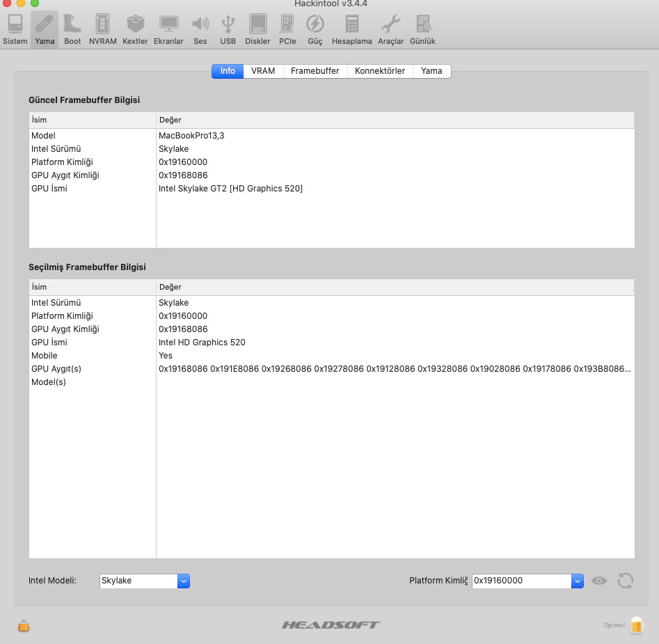
Task: Open the Platform Kimliği dropdown arrow
Action: pos(577,581)
